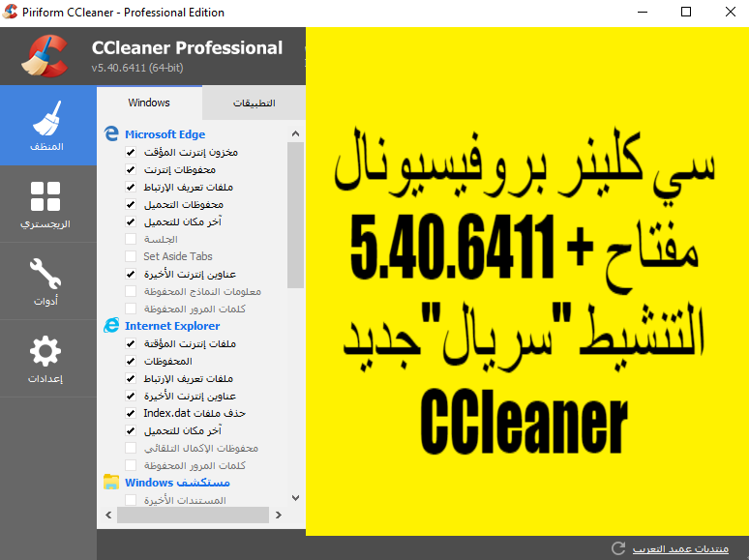Enable the Set Aside Tabs checkbox
The height and width of the screenshot is (560, 749).
coord(131,256)
